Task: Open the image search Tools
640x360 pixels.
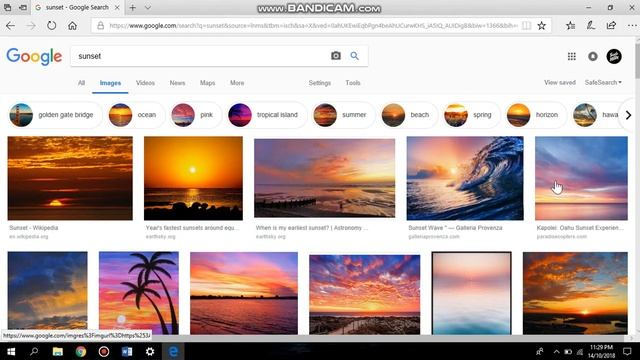Action: click(x=353, y=83)
